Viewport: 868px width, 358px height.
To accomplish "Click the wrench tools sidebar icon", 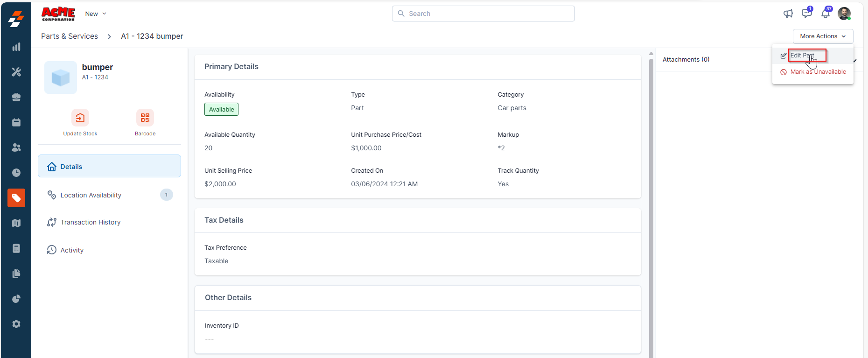I will pyautogui.click(x=16, y=72).
